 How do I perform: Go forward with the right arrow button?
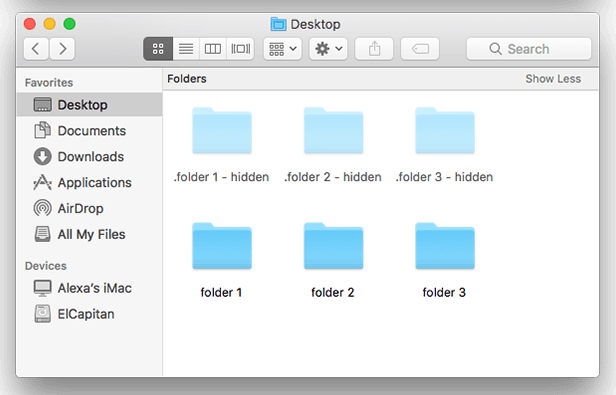[62, 49]
